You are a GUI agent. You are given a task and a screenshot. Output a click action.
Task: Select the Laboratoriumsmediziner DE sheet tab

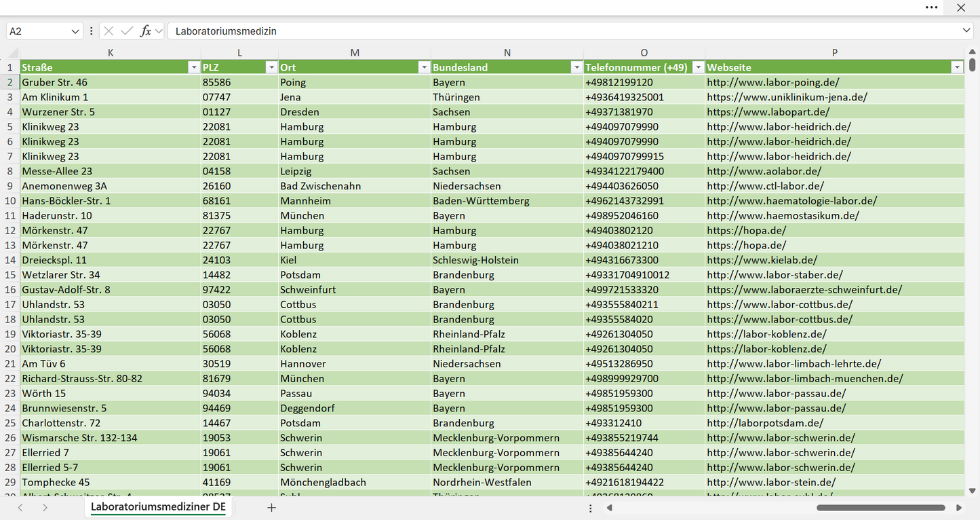pyautogui.click(x=158, y=507)
